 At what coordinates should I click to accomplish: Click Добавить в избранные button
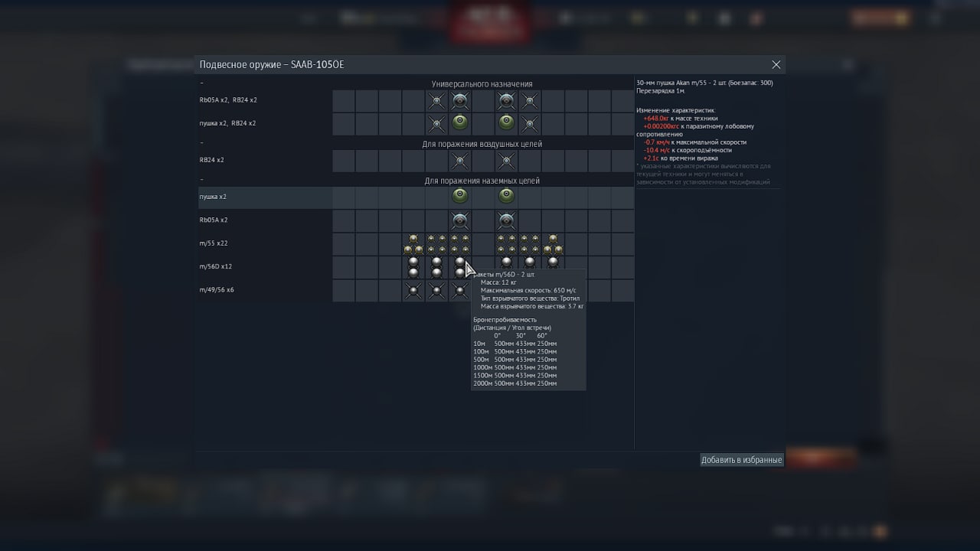coord(742,460)
